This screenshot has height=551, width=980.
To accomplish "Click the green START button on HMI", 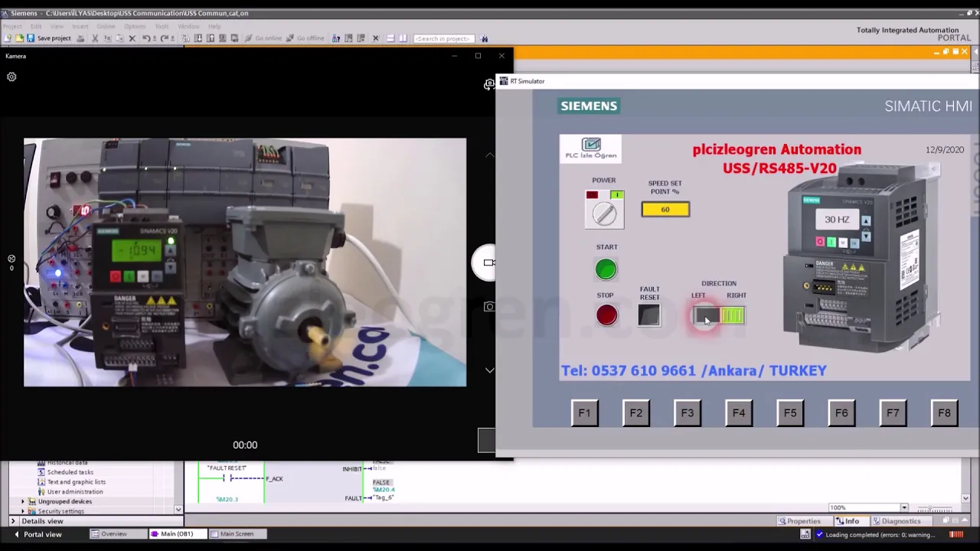I will click(606, 269).
